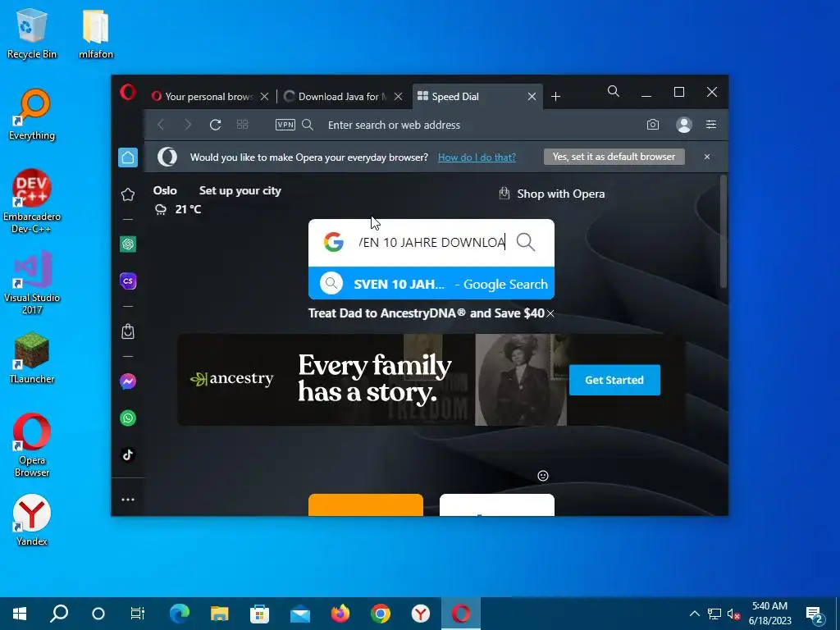This screenshot has height=630, width=840.
Task: Select TLauncher desktop shortcut
Action: tap(32, 358)
